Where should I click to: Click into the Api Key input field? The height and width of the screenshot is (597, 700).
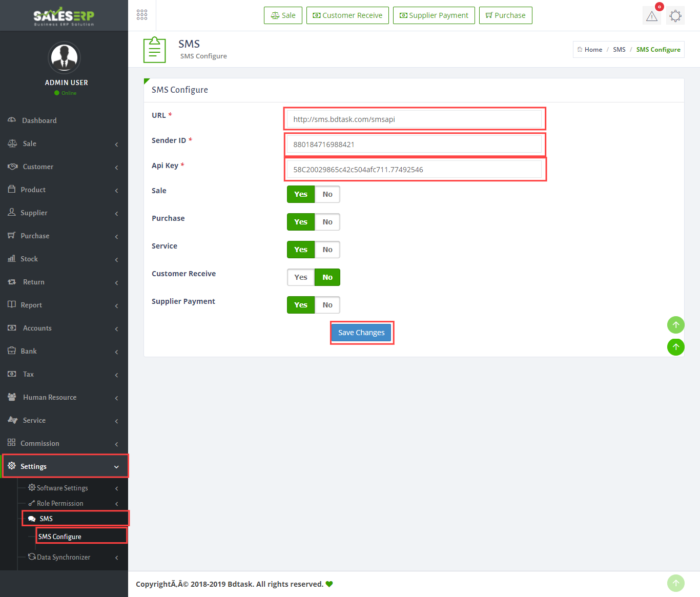tap(414, 170)
